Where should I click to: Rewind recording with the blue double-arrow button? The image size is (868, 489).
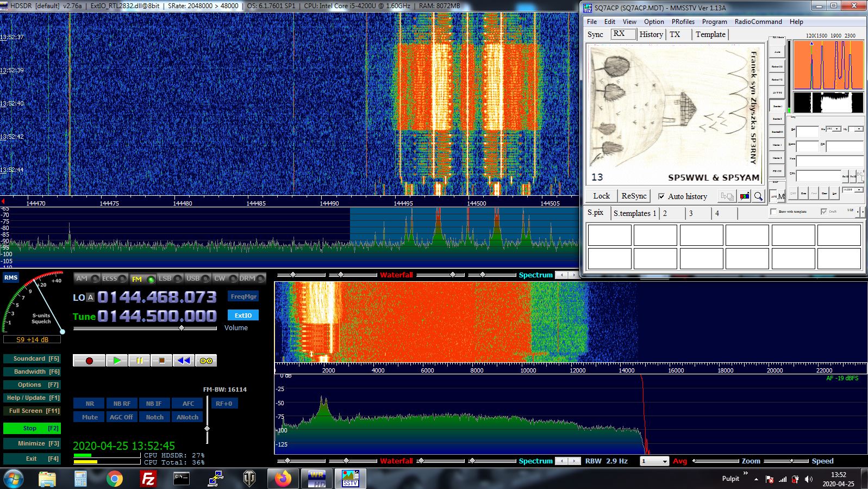pos(184,360)
